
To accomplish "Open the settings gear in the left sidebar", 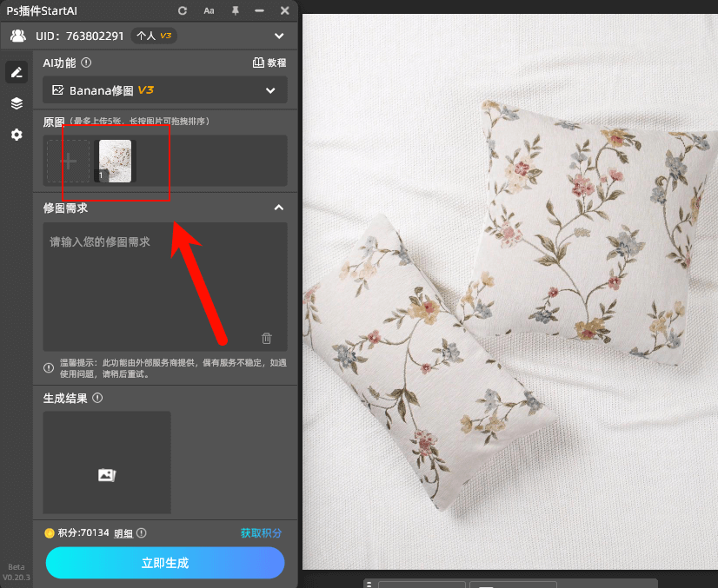I will (16, 135).
